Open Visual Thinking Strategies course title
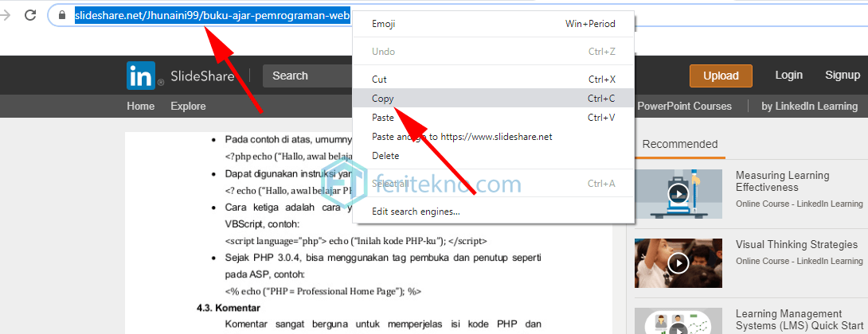This screenshot has width=868, height=334. (796, 244)
